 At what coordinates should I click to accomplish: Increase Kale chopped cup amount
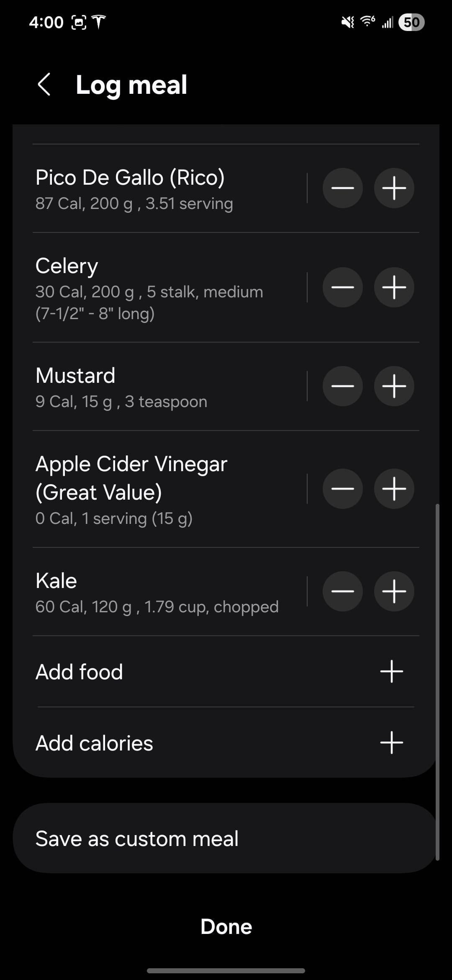pyautogui.click(x=394, y=591)
